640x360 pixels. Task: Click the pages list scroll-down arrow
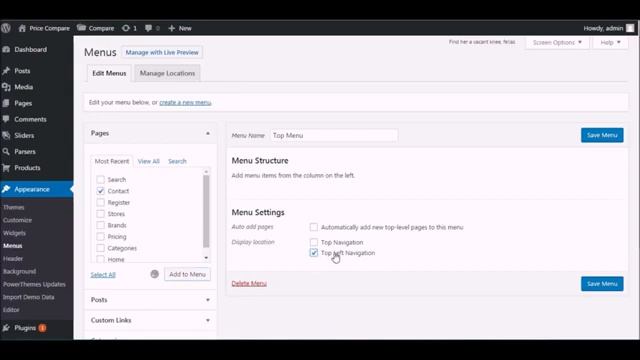[206, 258]
